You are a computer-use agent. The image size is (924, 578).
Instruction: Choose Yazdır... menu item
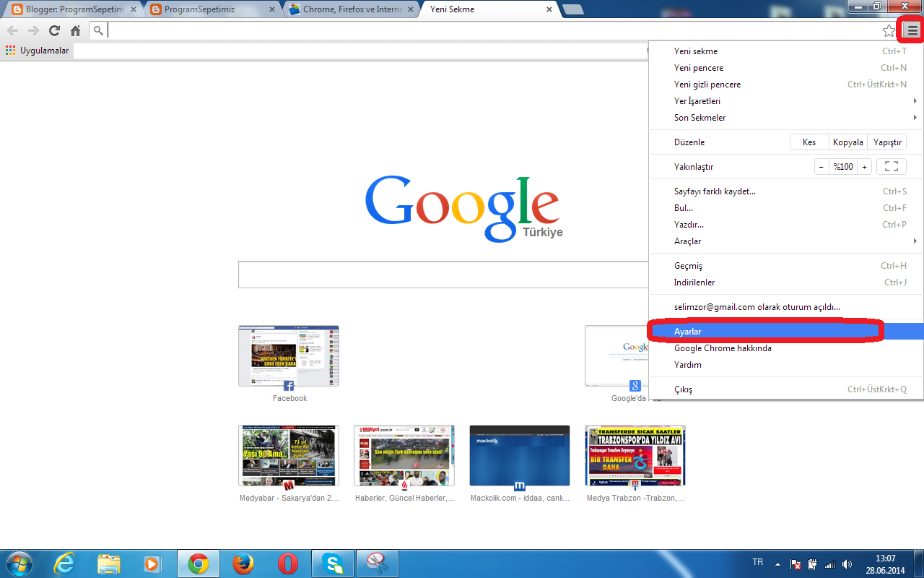[786, 225]
